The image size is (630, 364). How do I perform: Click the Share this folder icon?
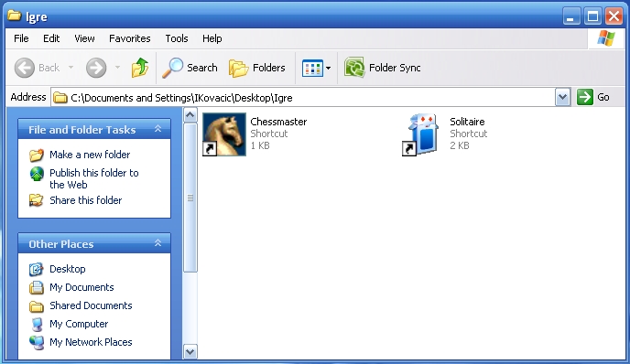pyautogui.click(x=36, y=200)
